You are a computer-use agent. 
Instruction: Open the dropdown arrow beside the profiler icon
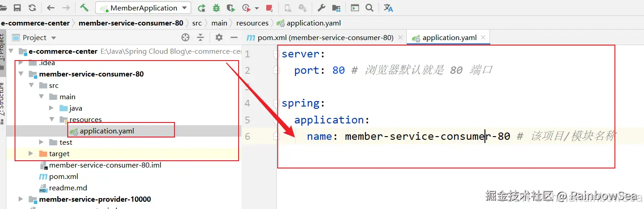coord(257,8)
